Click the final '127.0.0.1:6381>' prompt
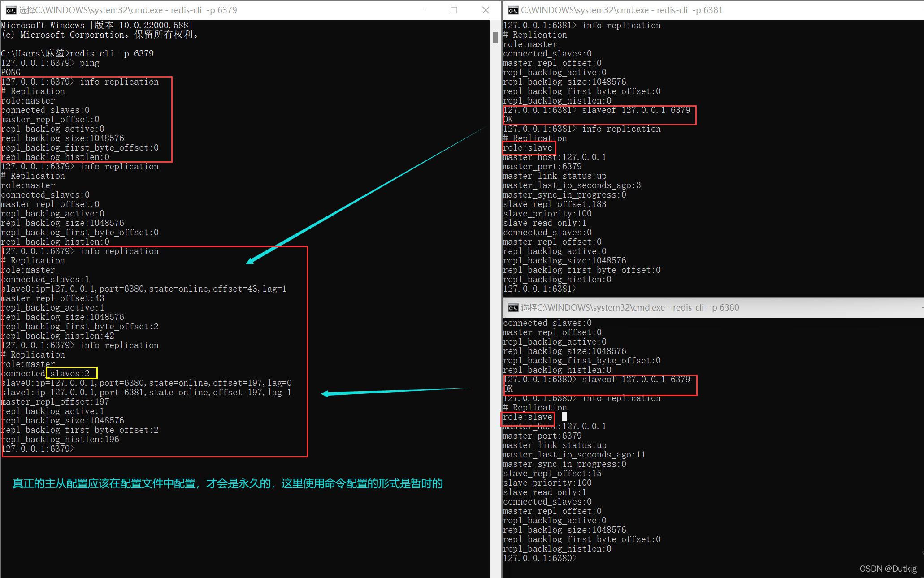The image size is (924, 578). point(540,289)
